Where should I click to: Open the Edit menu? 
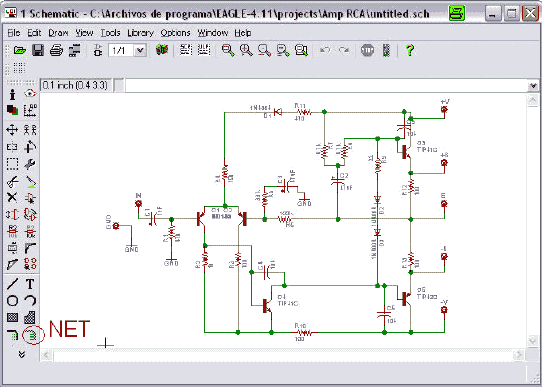34,33
